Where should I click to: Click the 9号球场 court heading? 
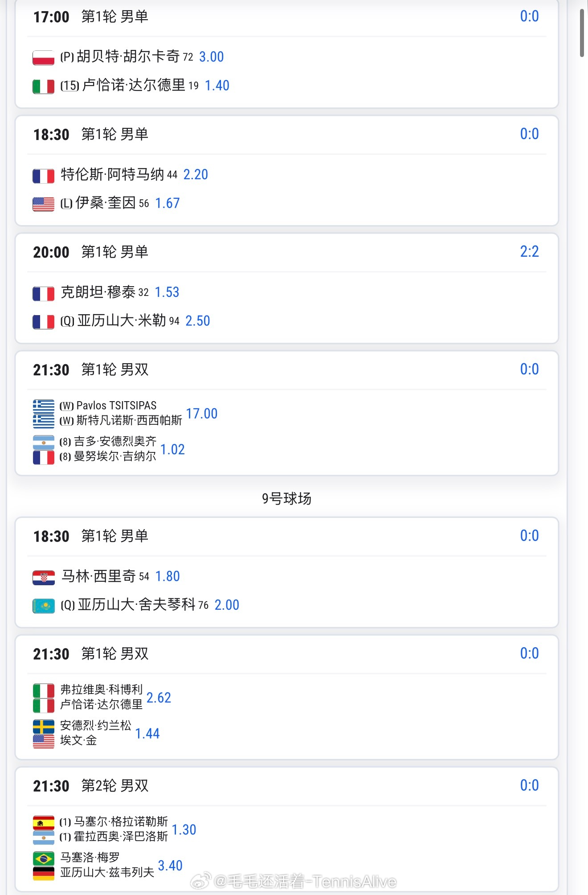(286, 498)
